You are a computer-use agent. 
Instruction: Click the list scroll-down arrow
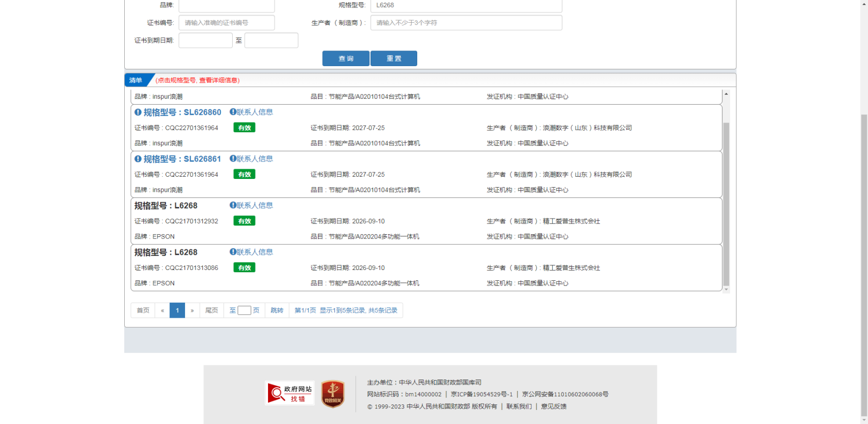[726, 290]
